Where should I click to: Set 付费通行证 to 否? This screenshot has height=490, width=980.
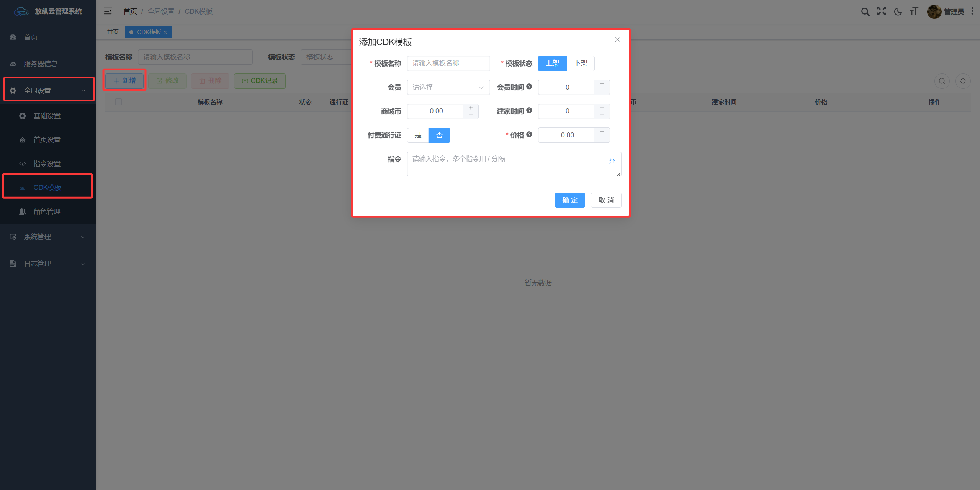pos(439,135)
